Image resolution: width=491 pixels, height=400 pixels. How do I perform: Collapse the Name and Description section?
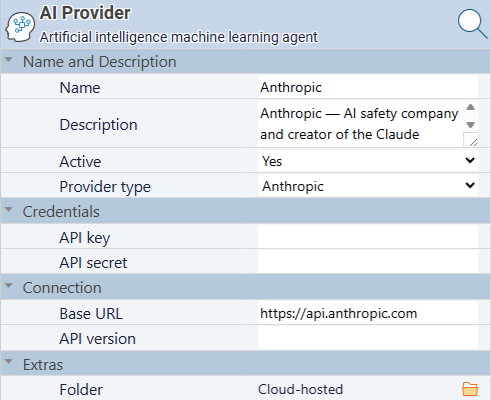point(9,60)
